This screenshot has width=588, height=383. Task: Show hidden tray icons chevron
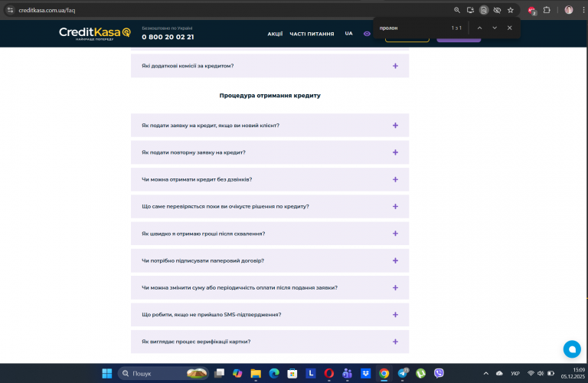[x=486, y=373]
